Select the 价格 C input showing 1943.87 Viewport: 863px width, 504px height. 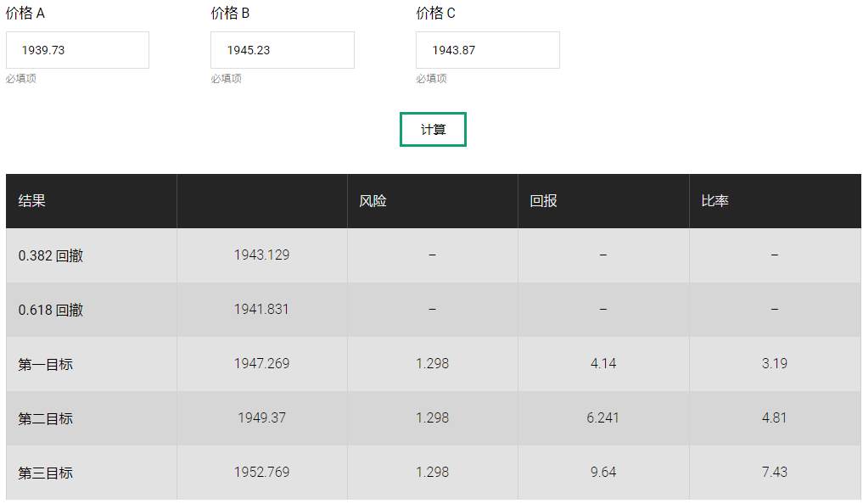488,50
